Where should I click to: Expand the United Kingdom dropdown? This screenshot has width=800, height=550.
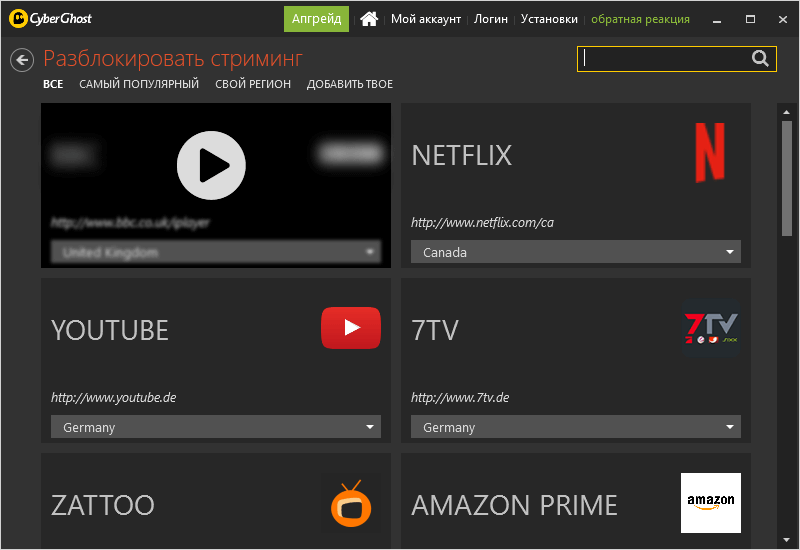pyautogui.click(x=216, y=252)
